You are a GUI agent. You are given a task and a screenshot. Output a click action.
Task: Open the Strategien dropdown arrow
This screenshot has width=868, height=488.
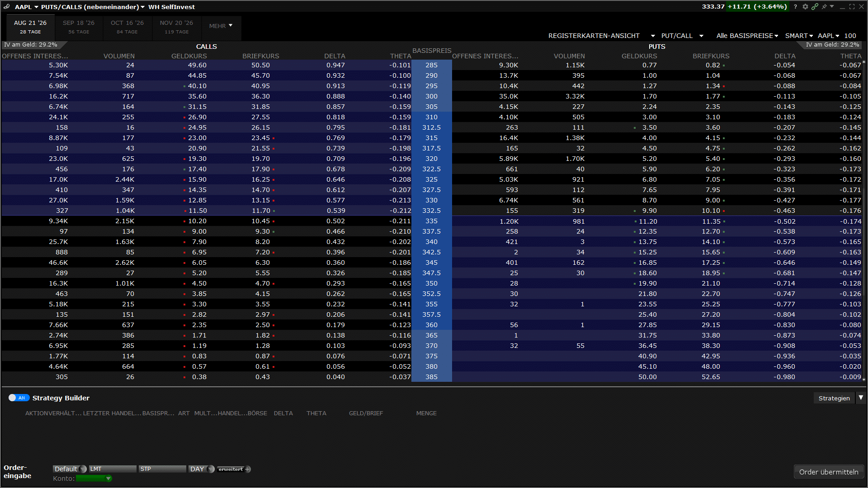point(861,398)
